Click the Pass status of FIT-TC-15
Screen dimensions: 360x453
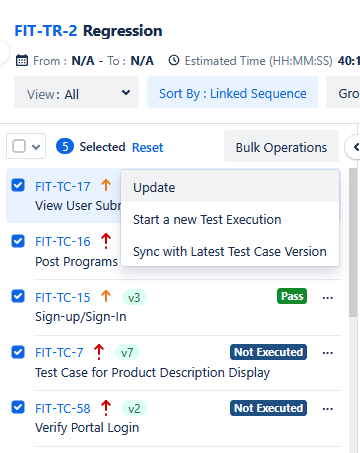pyautogui.click(x=292, y=296)
